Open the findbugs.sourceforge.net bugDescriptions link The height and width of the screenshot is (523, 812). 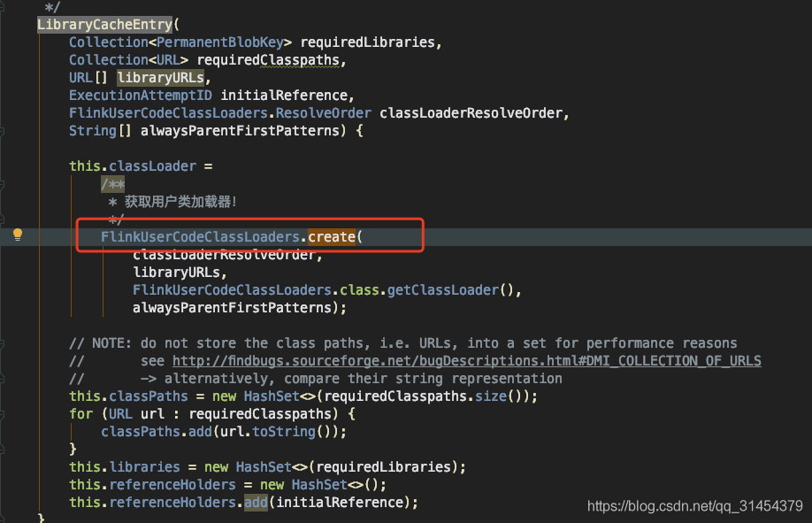466,361
